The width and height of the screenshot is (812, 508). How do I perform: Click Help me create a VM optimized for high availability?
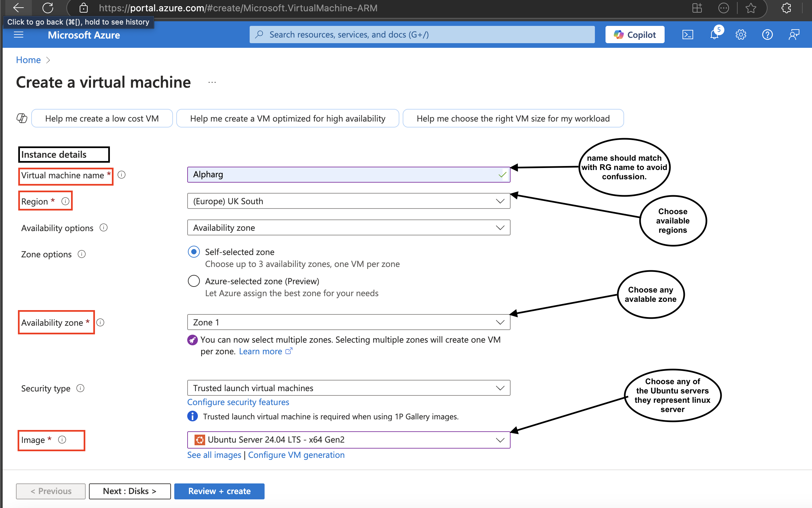click(288, 118)
